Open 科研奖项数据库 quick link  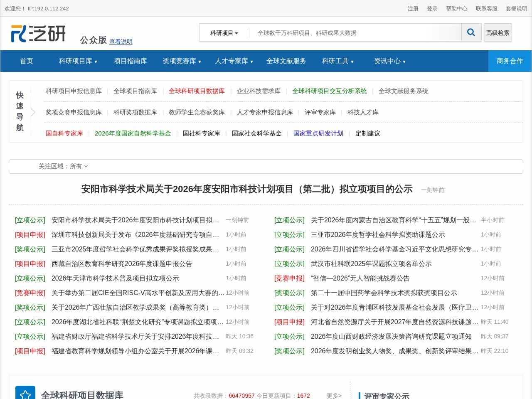[135, 112]
